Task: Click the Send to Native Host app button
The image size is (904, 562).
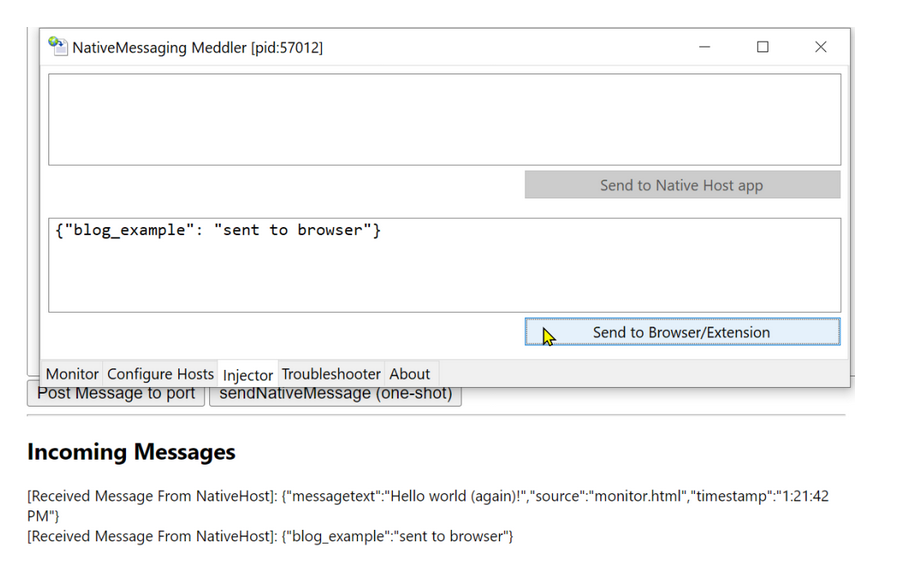Action: 681,185
